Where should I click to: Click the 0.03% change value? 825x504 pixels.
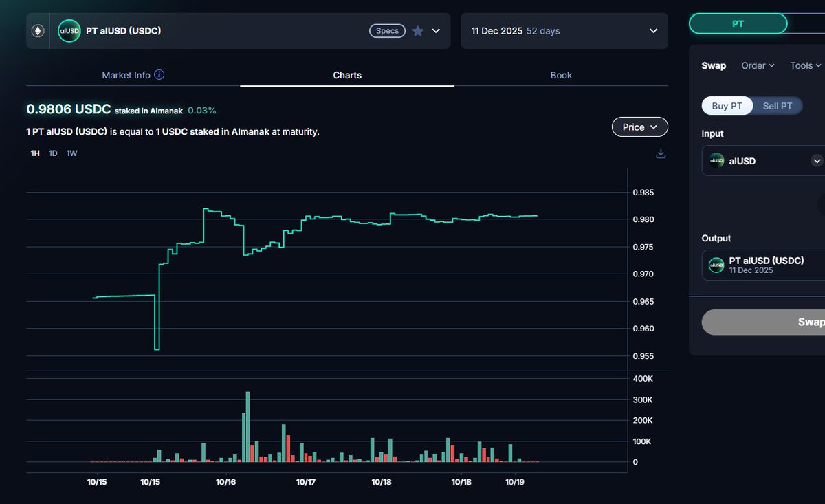click(x=202, y=110)
